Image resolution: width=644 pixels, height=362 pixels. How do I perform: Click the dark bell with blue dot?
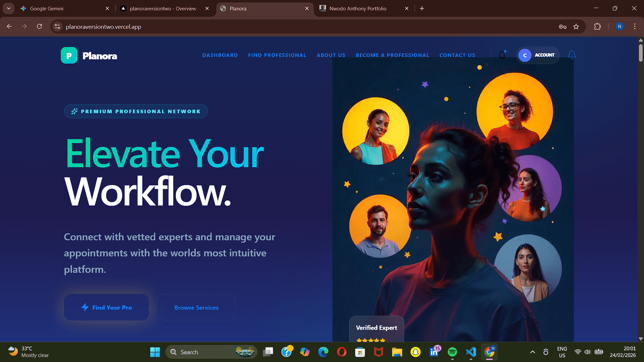(502, 55)
